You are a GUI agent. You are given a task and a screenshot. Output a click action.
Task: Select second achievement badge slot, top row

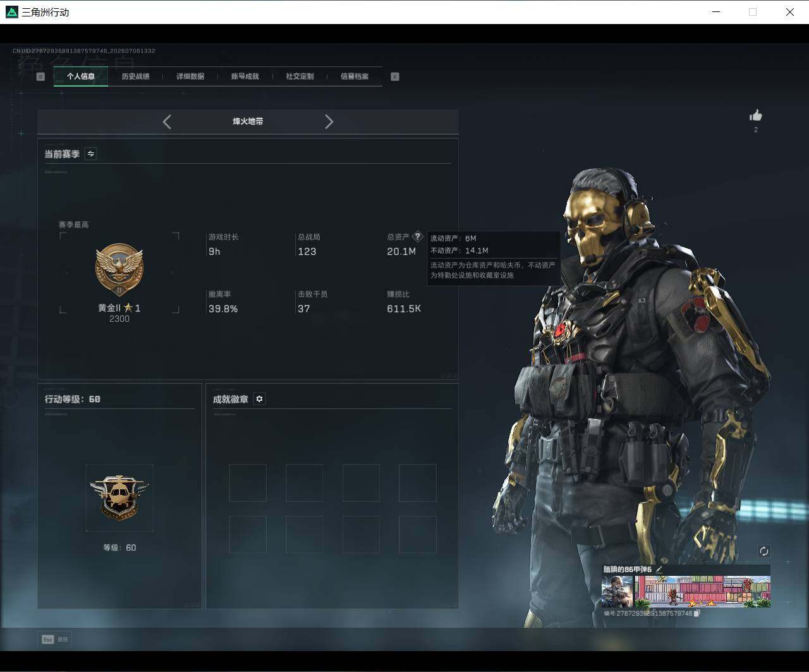coord(304,483)
